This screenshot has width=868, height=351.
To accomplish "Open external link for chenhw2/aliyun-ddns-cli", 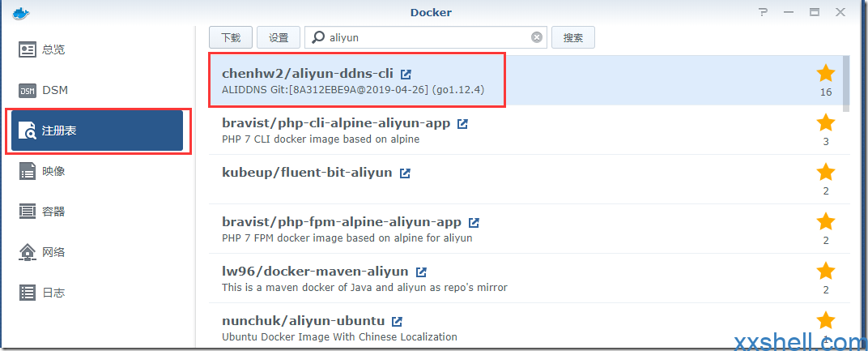I will pos(406,74).
